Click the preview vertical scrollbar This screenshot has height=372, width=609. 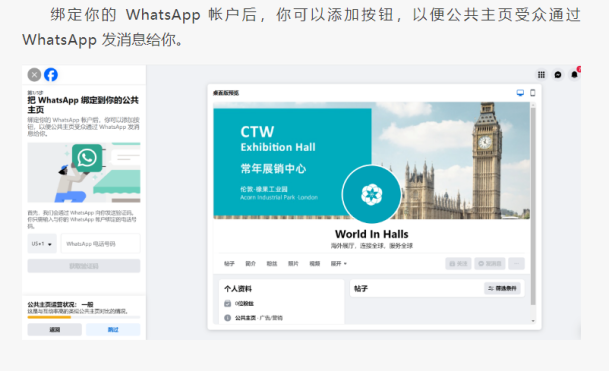point(533,206)
